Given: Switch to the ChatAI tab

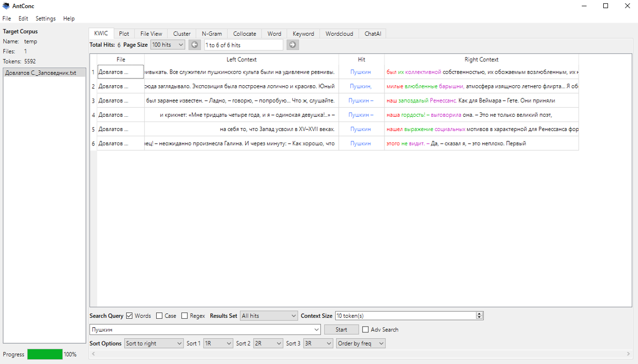Looking at the screenshot, I should click(373, 34).
